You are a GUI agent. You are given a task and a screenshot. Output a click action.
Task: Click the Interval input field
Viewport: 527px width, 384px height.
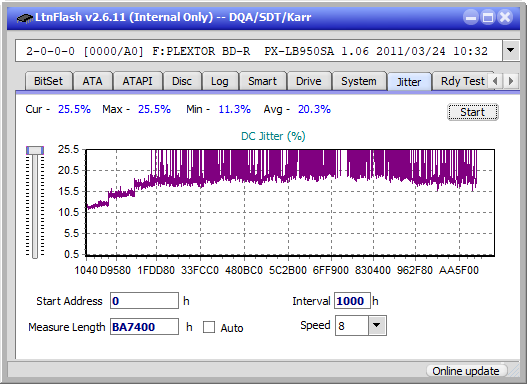pyautogui.click(x=352, y=301)
